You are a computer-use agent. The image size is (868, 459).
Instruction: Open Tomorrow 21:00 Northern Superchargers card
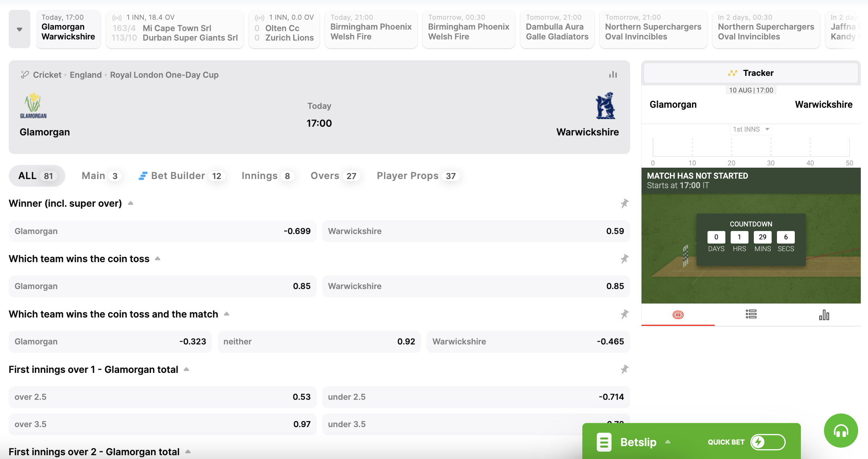point(653,29)
